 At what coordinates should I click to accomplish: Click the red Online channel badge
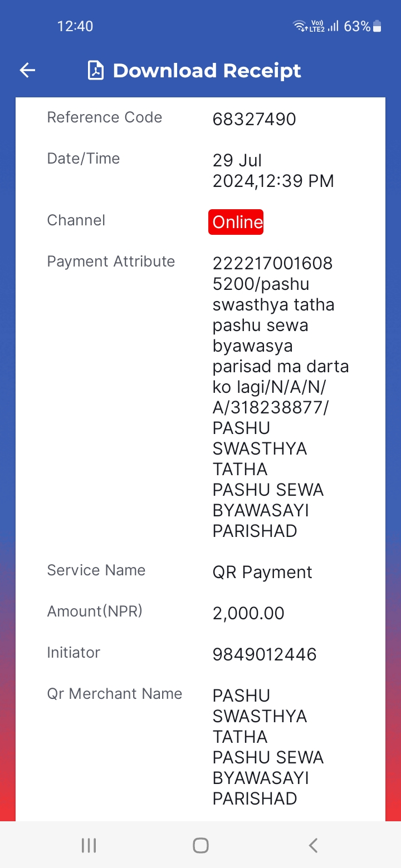(236, 222)
